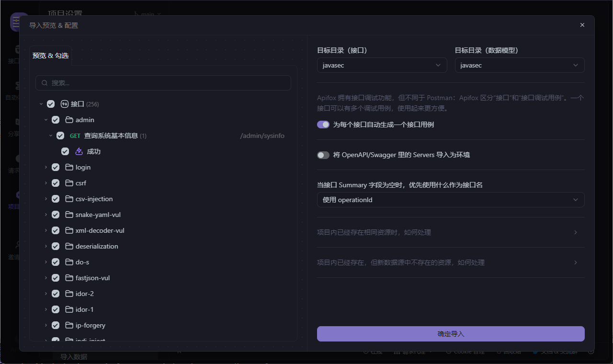Click 导入数据 in the background window
Viewport: 613px width, 364px height.
(74, 357)
